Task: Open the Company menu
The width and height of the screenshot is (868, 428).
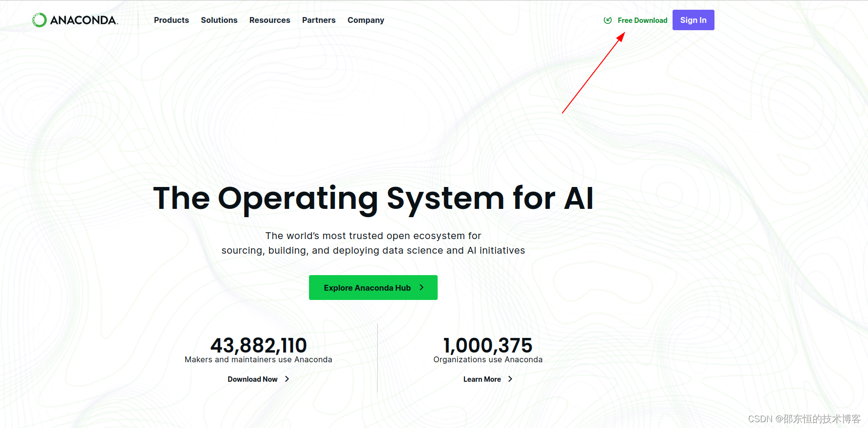Action: [x=366, y=20]
